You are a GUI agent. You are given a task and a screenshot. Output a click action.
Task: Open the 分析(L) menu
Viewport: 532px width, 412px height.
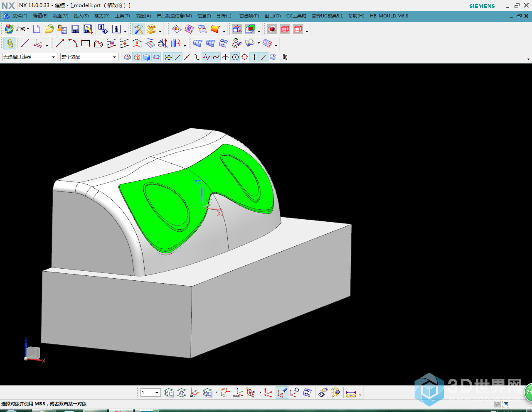tap(224, 16)
